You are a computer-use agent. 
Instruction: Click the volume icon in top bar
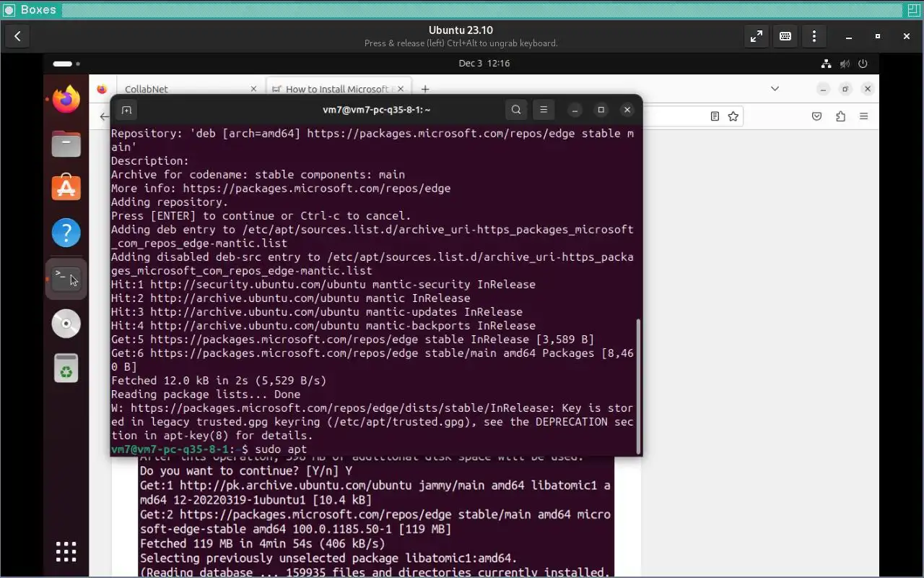point(845,64)
